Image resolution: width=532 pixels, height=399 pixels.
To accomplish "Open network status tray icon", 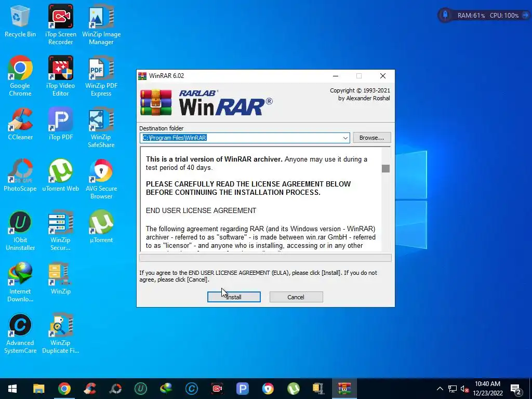I will 453,389.
